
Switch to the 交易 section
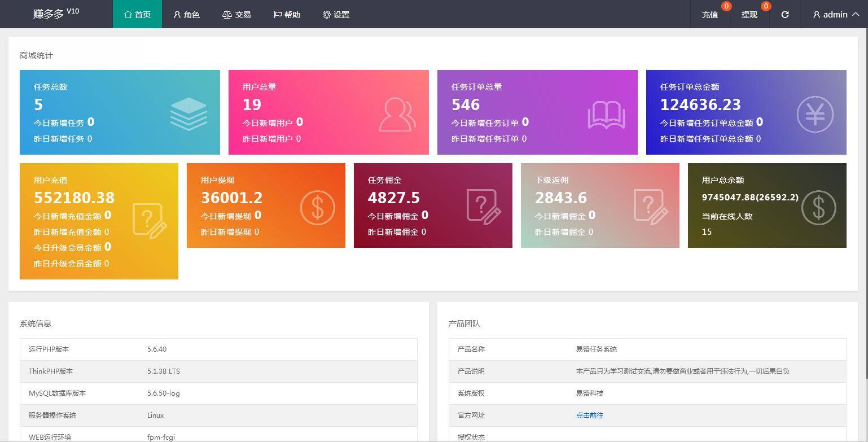[x=236, y=15]
